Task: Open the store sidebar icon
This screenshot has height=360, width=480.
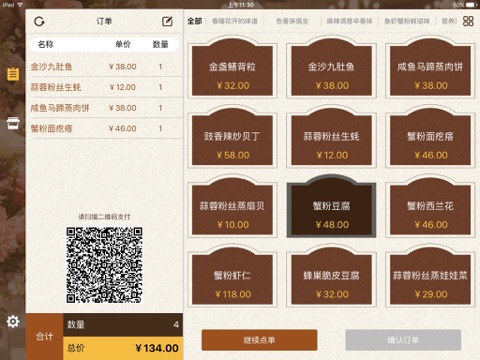Action: coord(13,123)
